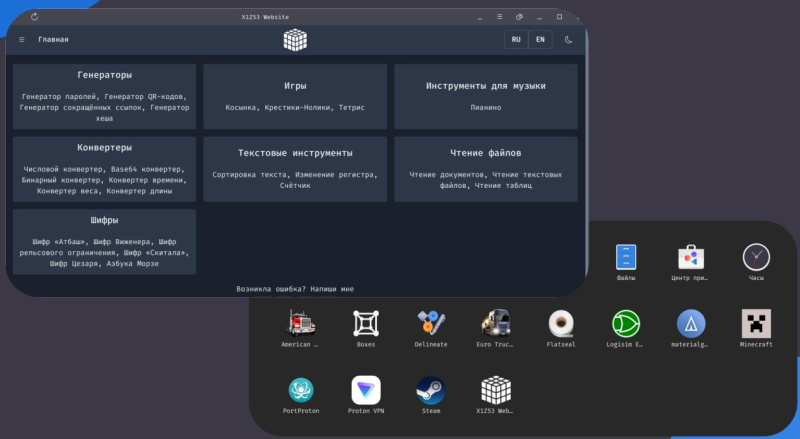
Task: Open Proton VPN app icon
Action: coord(366,390)
